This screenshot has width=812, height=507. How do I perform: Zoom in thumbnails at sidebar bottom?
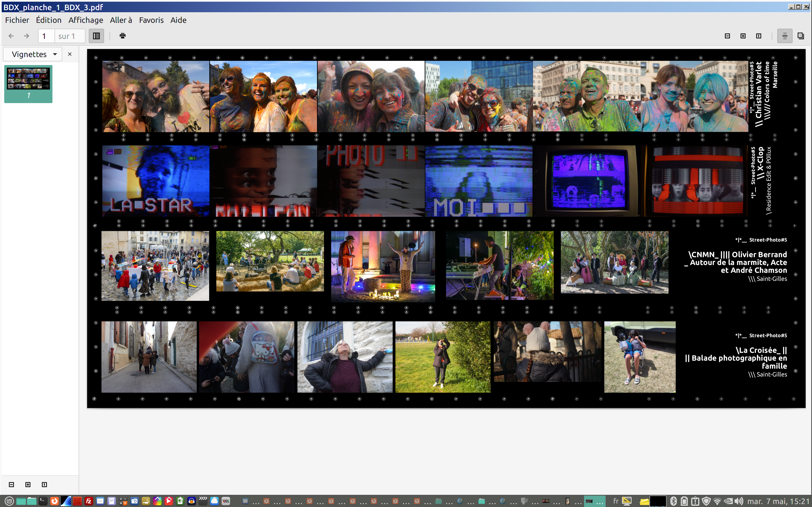[x=28, y=485]
